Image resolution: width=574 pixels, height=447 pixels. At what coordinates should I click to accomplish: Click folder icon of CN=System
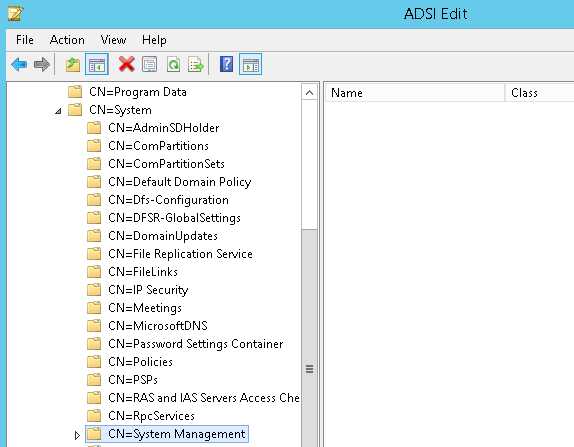[75, 110]
